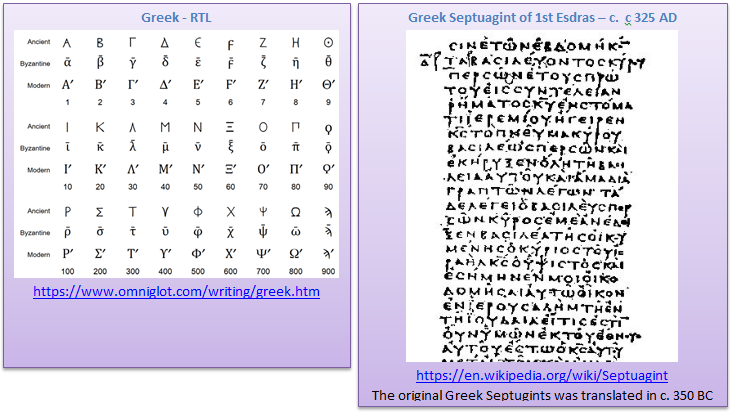The height and width of the screenshot is (412, 731).
Task: Click the Ancient label beside letter Α
Action: tap(39, 42)
